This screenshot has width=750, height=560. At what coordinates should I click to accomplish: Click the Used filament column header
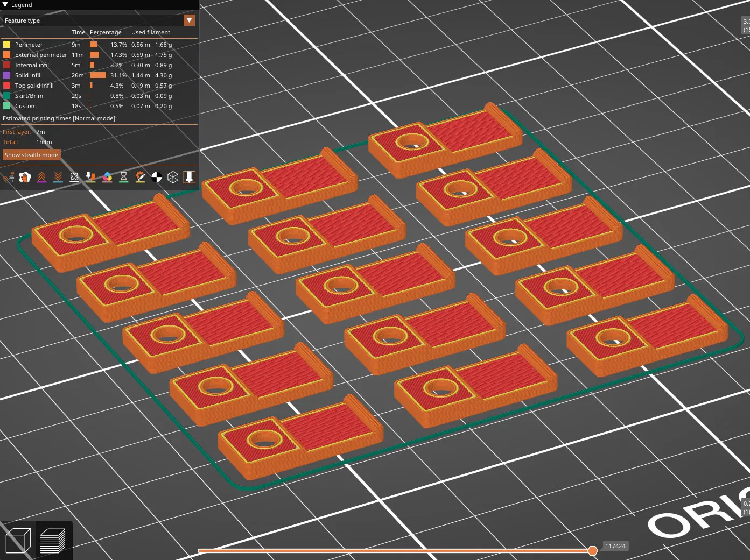151,32
